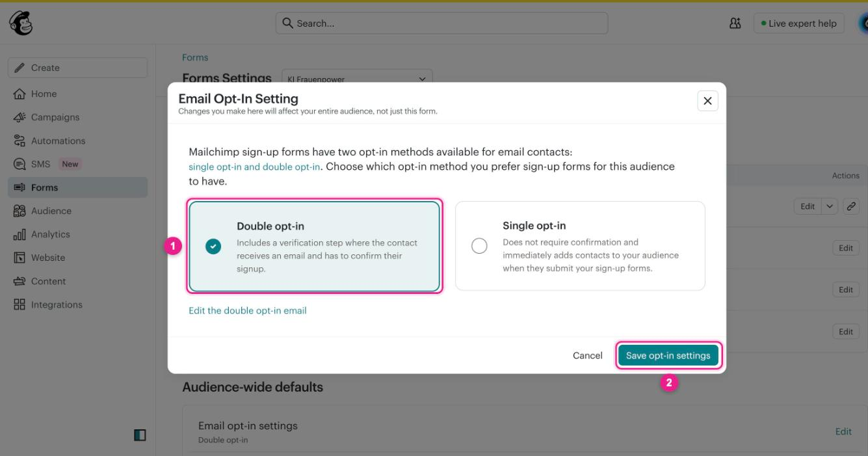Viewport: 868px width, 456px height.
Task: Expand the arrow next to first Edit button
Action: tap(830, 206)
